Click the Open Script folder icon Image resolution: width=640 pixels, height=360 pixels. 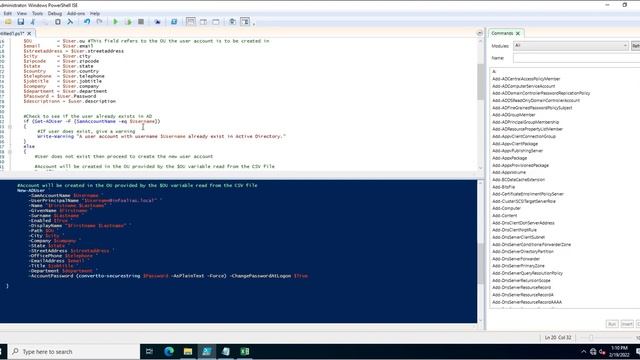coord(8,22)
